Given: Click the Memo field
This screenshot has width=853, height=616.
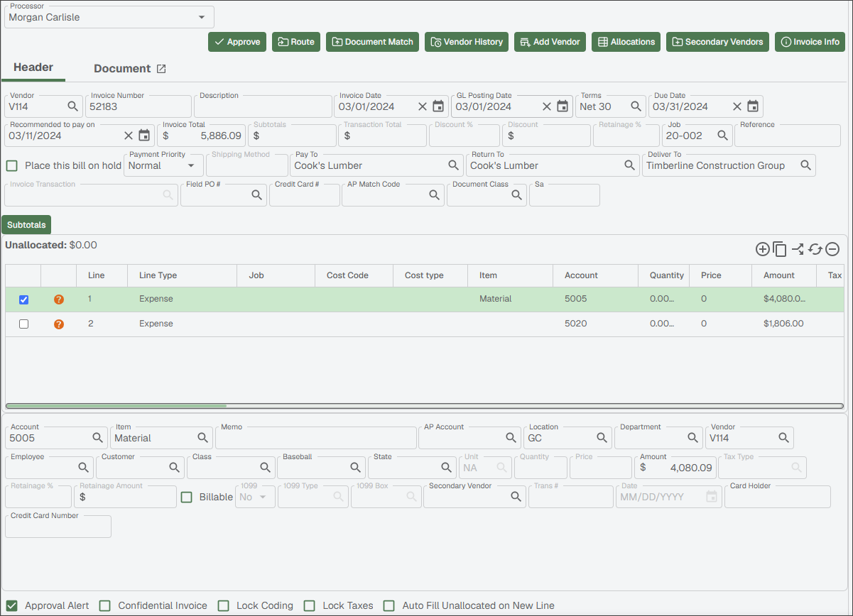Looking at the screenshot, I should pyautogui.click(x=316, y=438).
